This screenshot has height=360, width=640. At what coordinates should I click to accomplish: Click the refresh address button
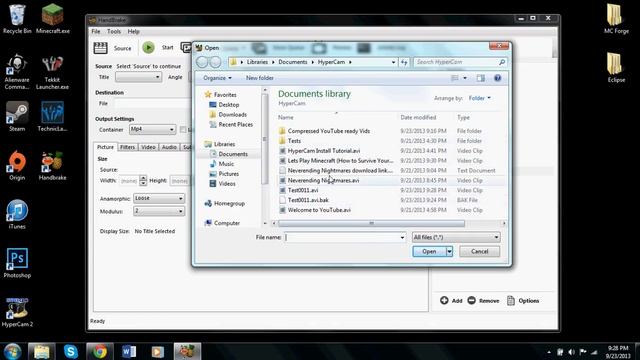coord(404,62)
